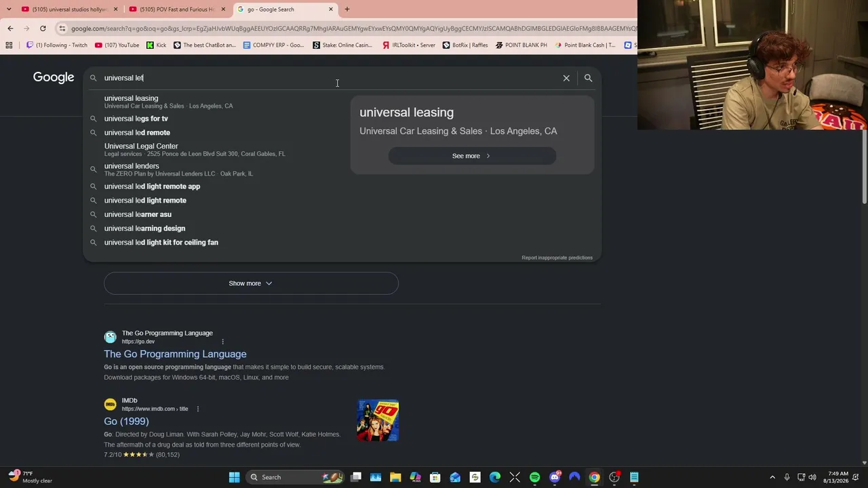
Task: Open Discord from the taskbar
Action: coord(555,477)
